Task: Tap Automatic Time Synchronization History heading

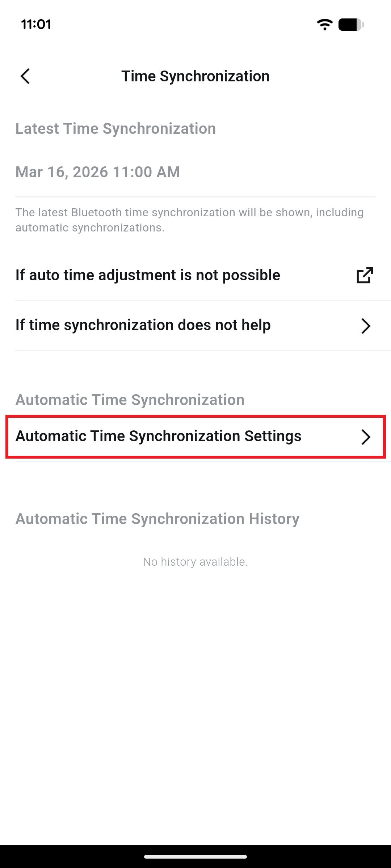Action: (157, 519)
